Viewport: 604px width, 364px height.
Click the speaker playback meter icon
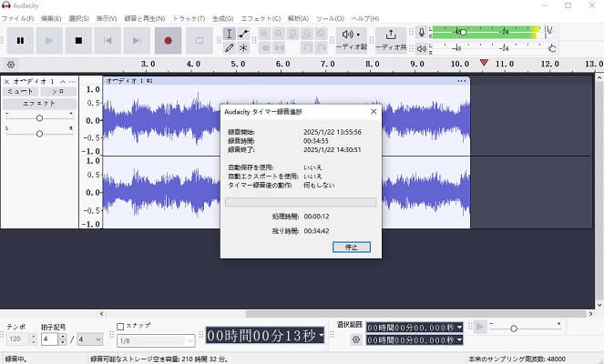click(422, 48)
